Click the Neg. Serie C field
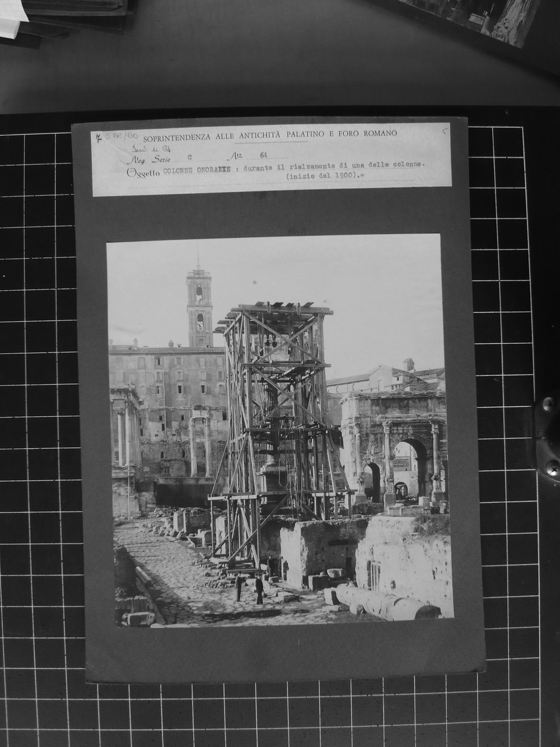This screenshot has width=560, height=747. tap(162, 159)
